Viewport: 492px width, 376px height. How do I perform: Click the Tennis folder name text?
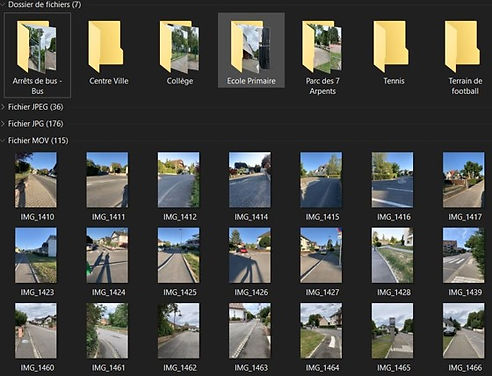coord(394,81)
